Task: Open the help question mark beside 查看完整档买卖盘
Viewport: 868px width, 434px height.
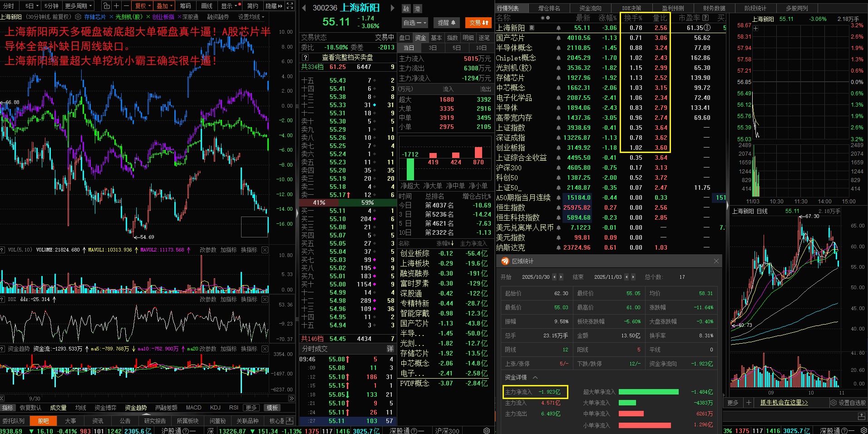Action: click(x=306, y=57)
